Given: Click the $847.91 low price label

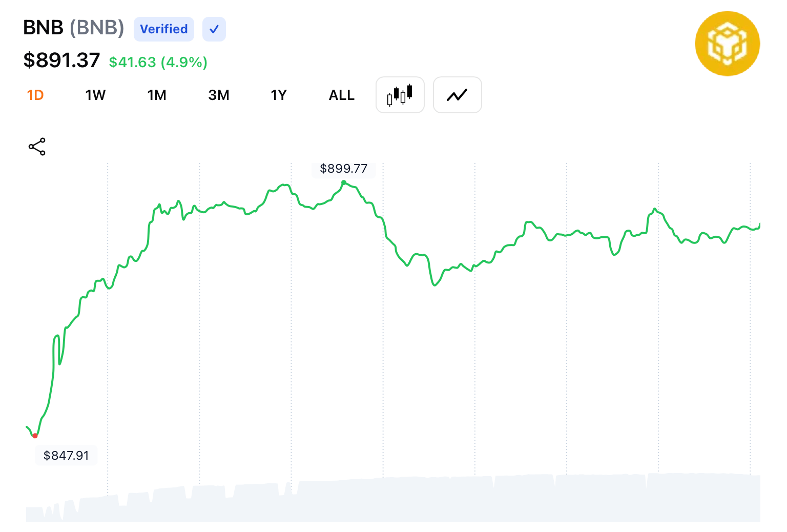Looking at the screenshot, I should pyautogui.click(x=66, y=455).
